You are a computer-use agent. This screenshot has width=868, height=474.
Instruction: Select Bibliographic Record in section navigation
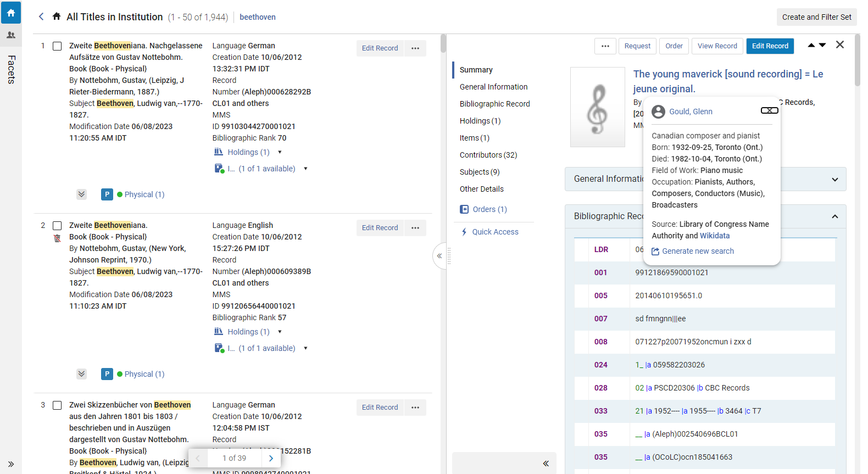[x=495, y=104]
